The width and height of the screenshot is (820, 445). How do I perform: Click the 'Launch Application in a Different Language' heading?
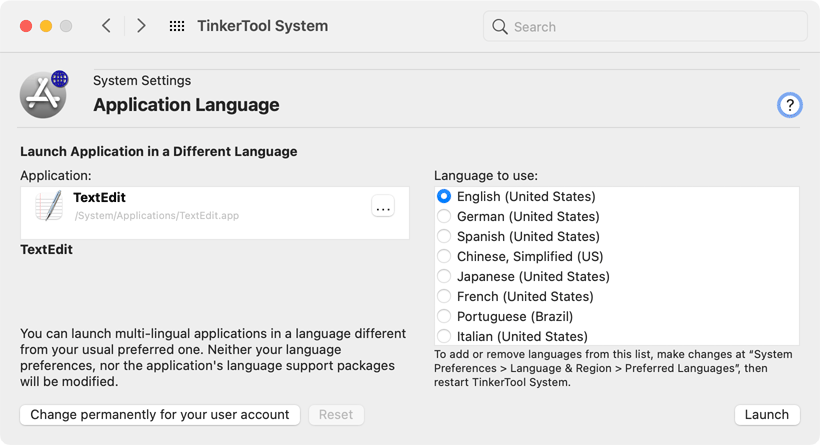(x=158, y=152)
